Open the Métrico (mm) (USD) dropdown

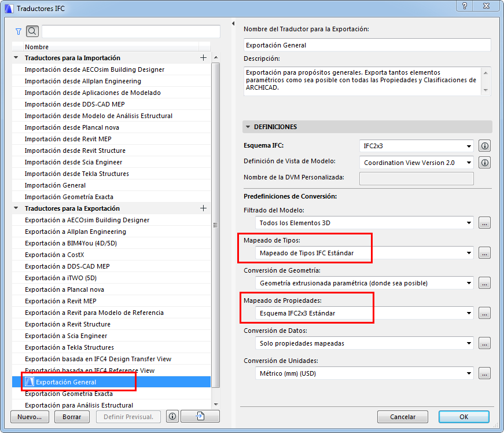click(x=365, y=373)
